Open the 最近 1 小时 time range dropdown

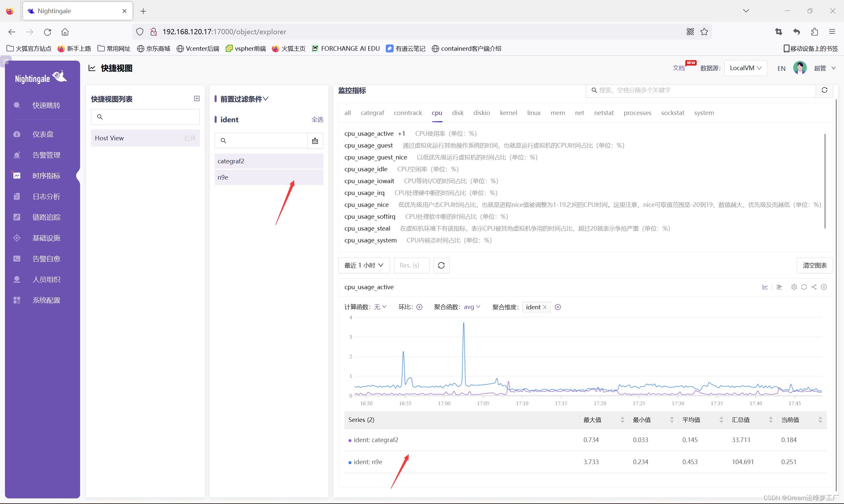364,265
